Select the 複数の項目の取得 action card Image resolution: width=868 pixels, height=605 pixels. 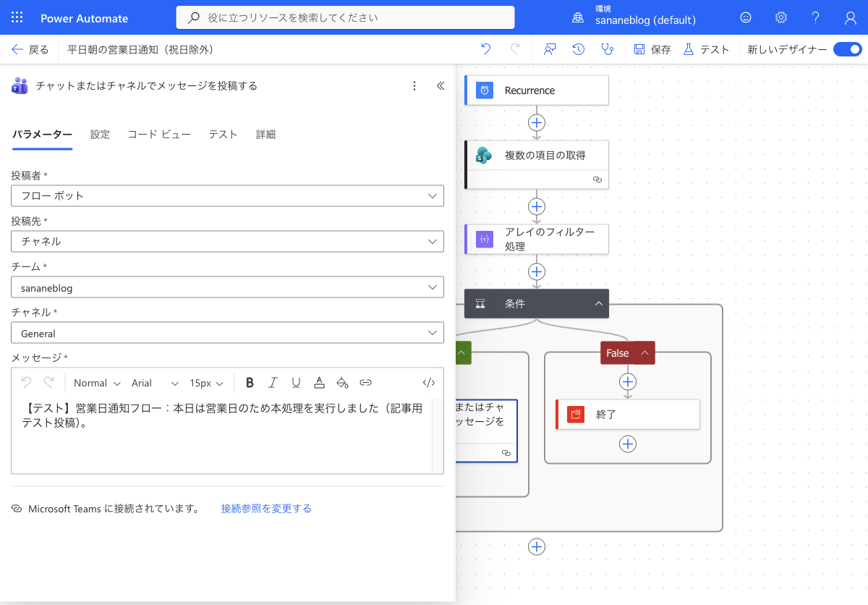[536, 164]
